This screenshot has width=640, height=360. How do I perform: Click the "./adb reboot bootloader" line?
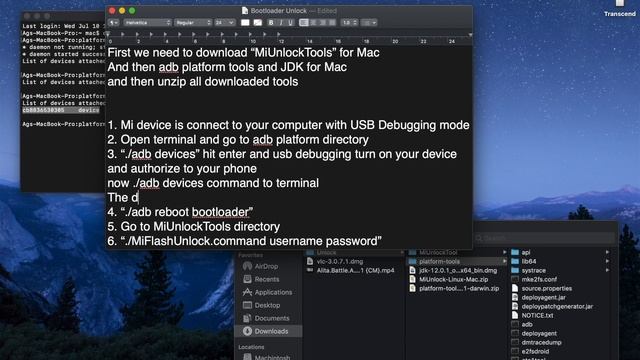[180, 212]
